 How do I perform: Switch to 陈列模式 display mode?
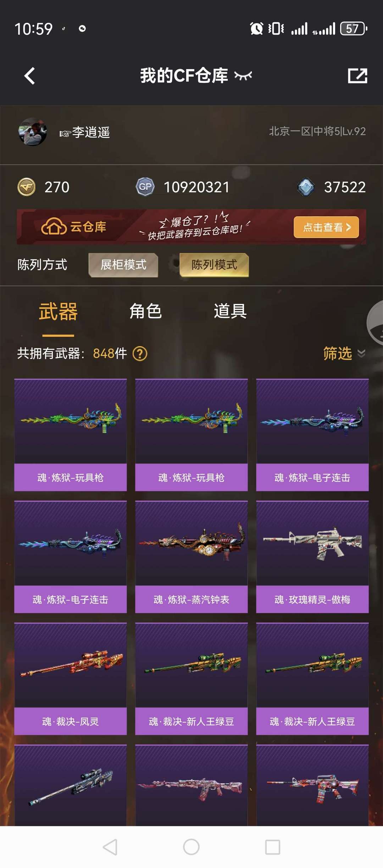tap(214, 265)
